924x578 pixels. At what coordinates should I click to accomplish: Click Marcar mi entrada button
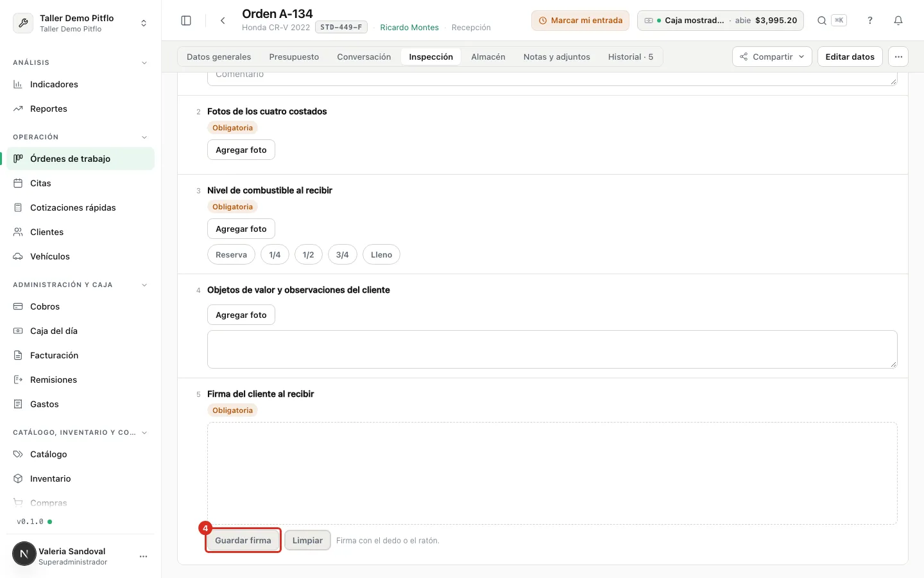[x=580, y=21]
